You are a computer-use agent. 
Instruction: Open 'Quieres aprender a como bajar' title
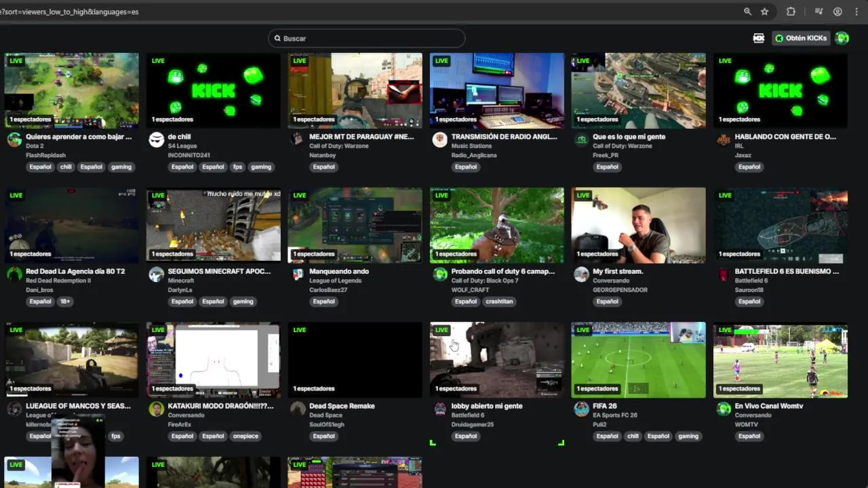(79, 136)
